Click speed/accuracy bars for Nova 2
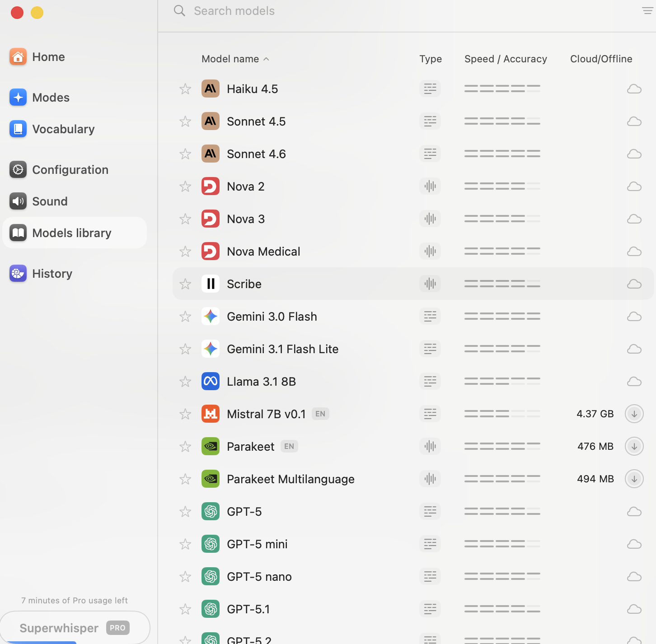Viewport: 656px width, 644px height. point(502,186)
